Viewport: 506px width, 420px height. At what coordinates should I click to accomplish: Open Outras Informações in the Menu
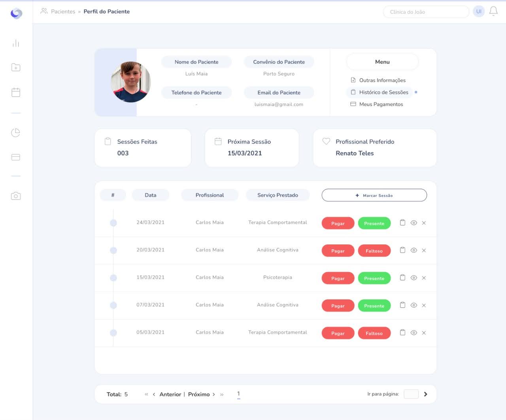pyautogui.click(x=378, y=80)
